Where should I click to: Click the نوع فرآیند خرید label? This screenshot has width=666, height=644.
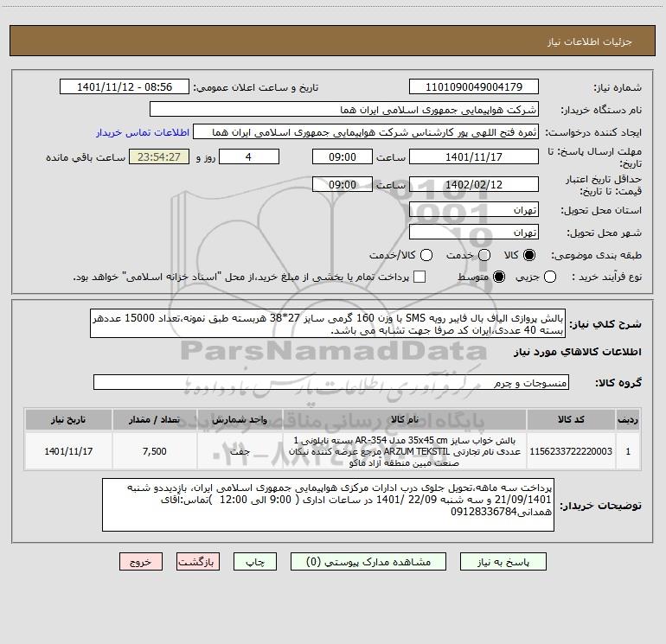[606, 277]
